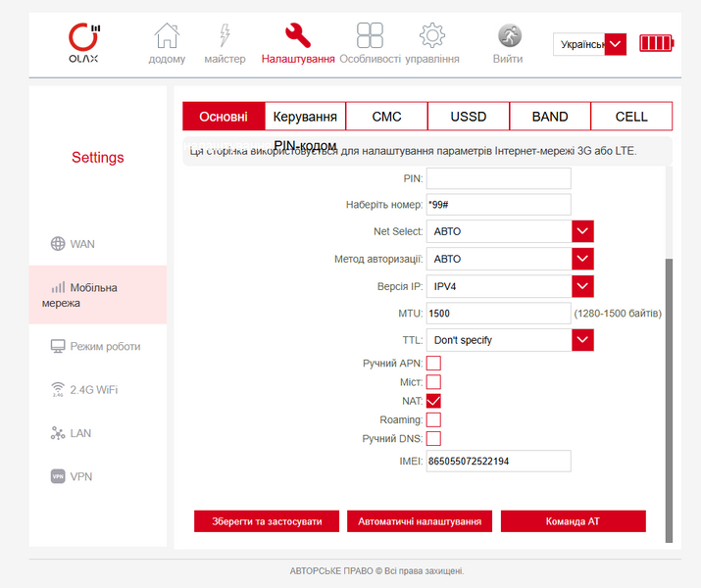Switch to the BAND tab
Image resolution: width=701 pixels, height=588 pixels.
click(x=550, y=117)
